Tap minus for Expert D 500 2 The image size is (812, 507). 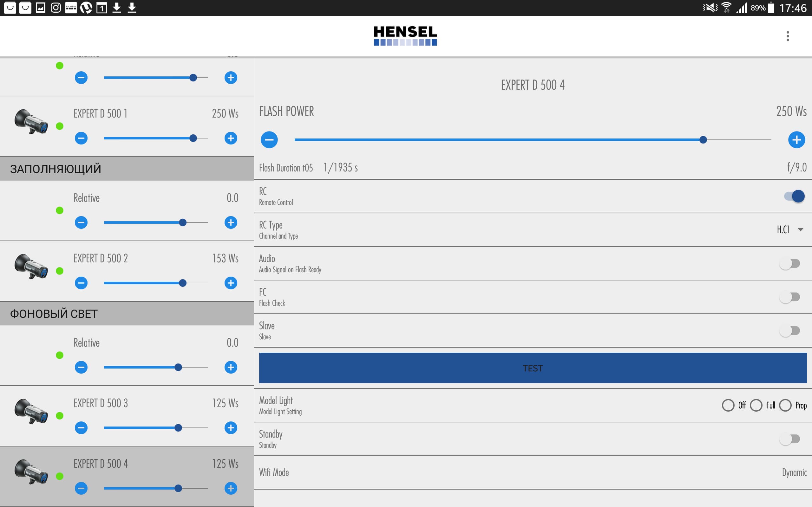point(81,283)
